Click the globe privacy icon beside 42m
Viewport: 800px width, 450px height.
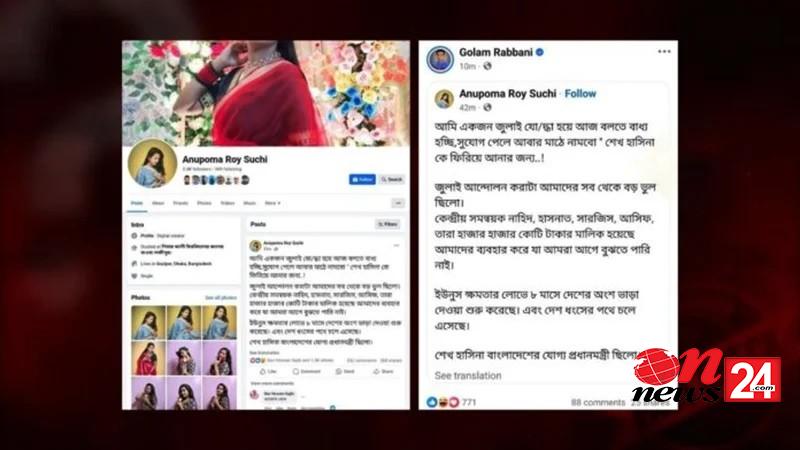click(x=487, y=107)
